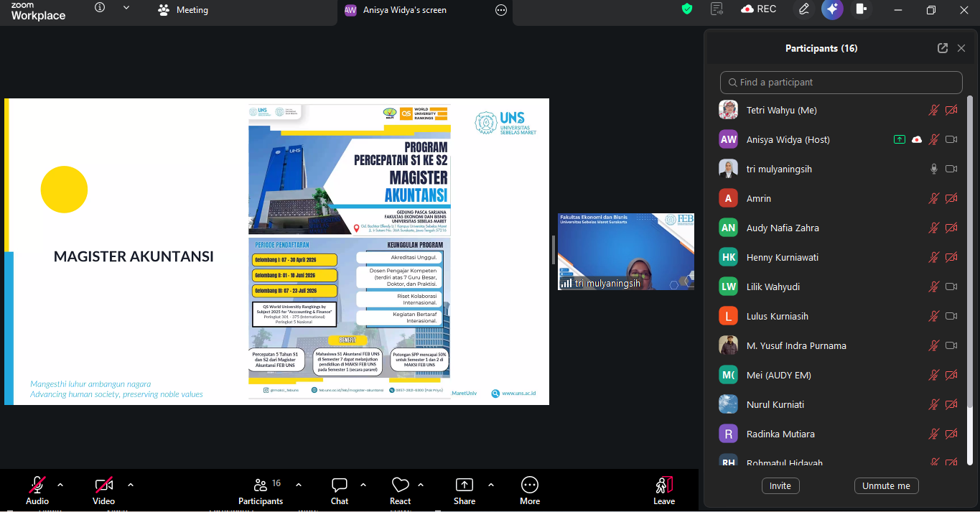Launch the AI Companion sparkle icon
This screenshot has height=512, width=980.
click(x=832, y=9)
